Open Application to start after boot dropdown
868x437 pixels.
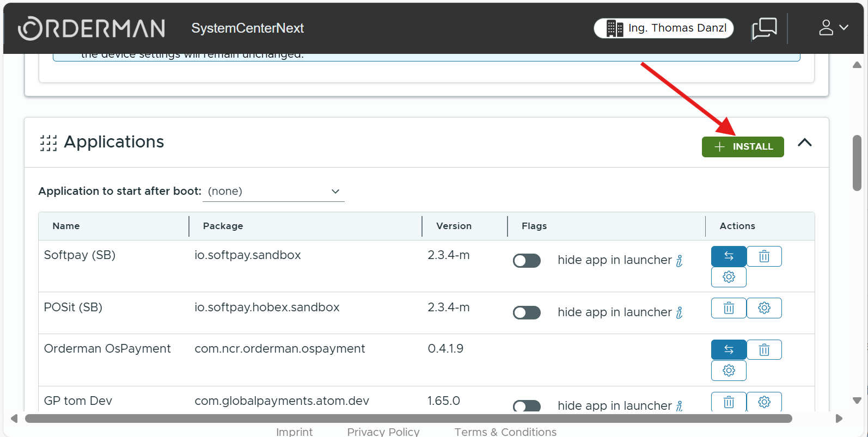pyautogui.click(x=273, y=192)
